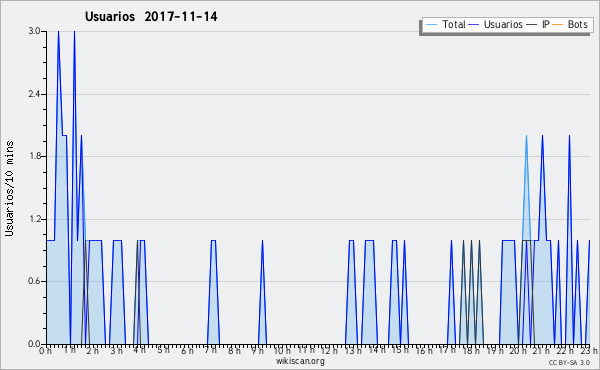This screenshot has height=370, width=600.
Task: Click the y-axis value '3.0'
Action: coord(35,31)
